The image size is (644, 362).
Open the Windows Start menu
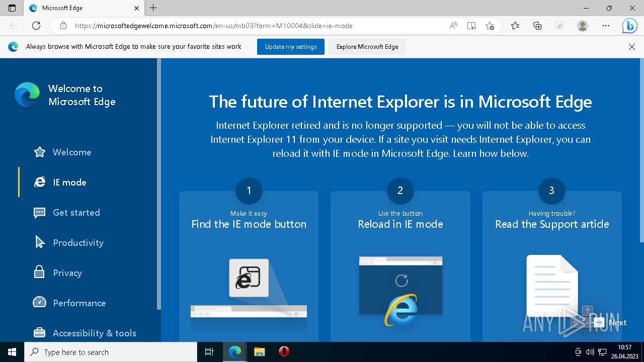(12, 352)
